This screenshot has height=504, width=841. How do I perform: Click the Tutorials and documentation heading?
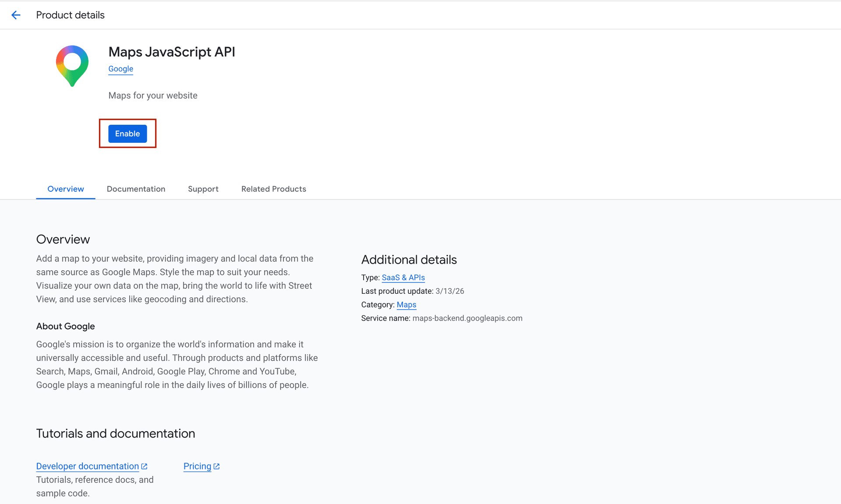[x=115, y=433]
